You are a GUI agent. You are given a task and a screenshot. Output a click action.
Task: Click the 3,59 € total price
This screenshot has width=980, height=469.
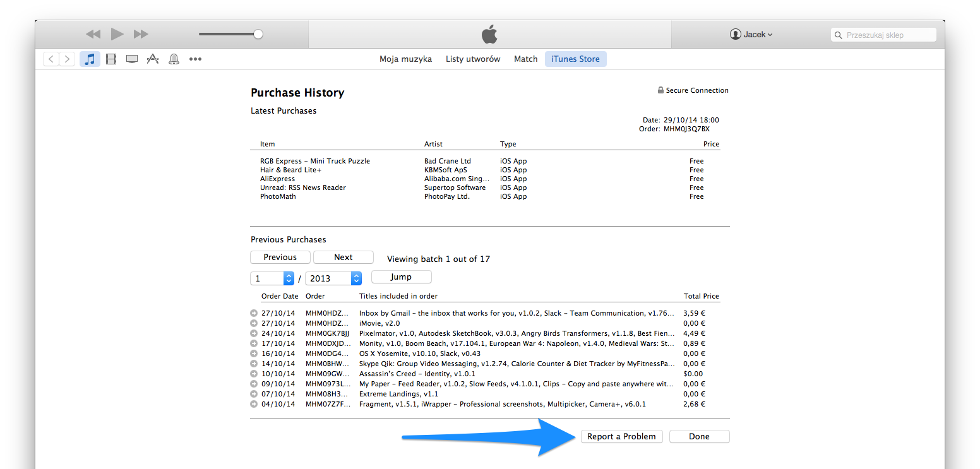click(x=695, y=313)
